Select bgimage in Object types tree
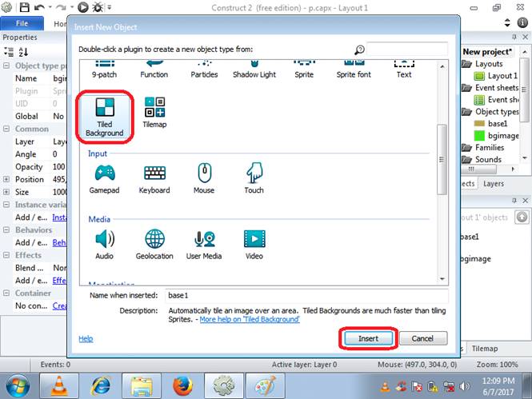The image size is (532, 399). (x=496, y=136)
